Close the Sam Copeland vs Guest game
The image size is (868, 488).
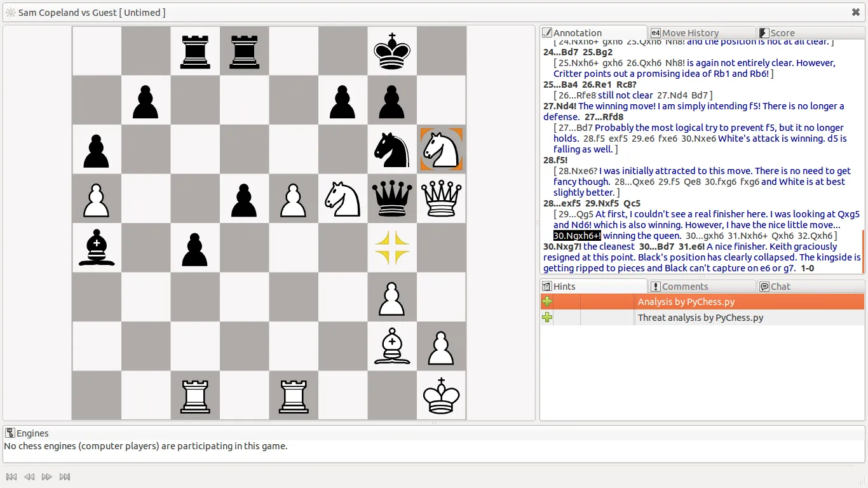[855, 12]
